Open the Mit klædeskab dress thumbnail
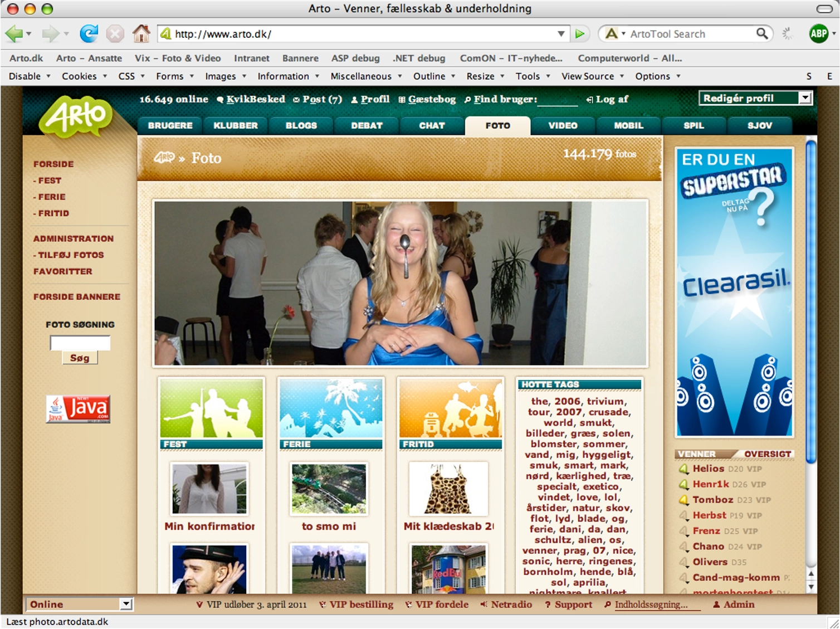This screenshot has width=840, height=629. (x=448, y=489)
